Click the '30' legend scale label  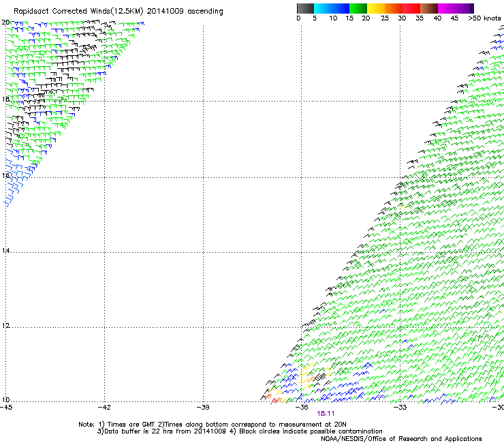pos(402,18)
